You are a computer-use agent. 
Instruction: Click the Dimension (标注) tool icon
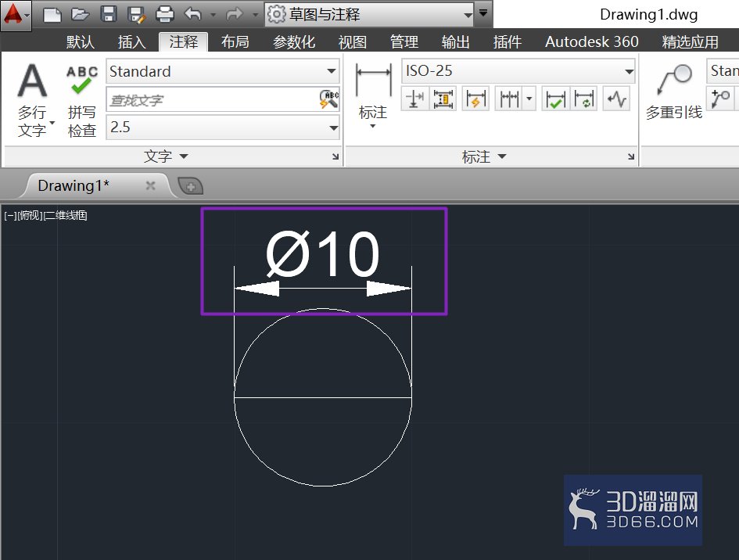tap(373, 96)
